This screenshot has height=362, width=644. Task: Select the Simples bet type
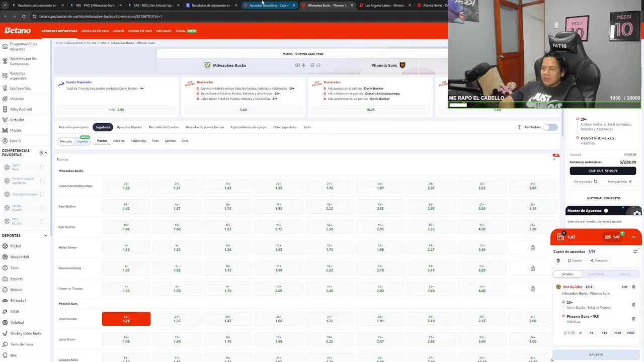tap(568, 274)
